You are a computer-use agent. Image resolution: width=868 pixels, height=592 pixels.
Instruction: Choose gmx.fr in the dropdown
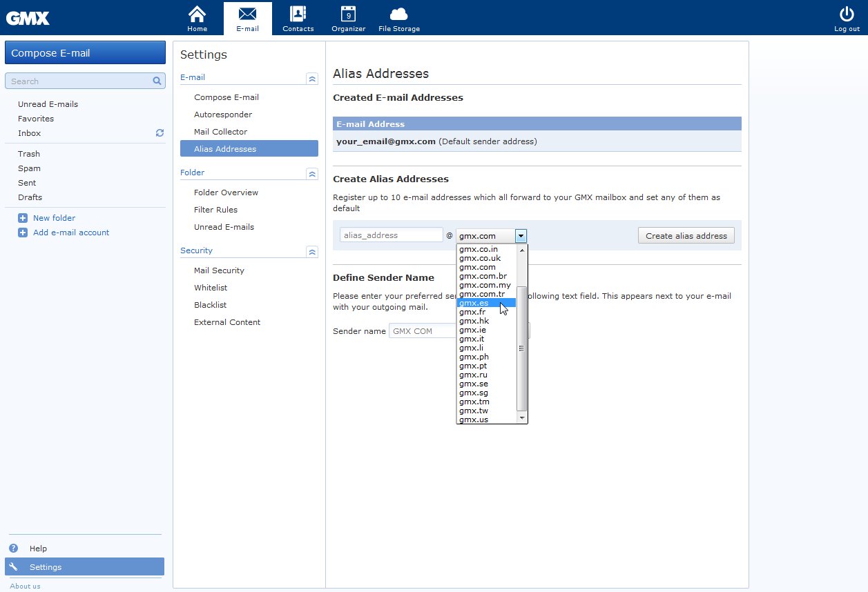click(486, 312)
